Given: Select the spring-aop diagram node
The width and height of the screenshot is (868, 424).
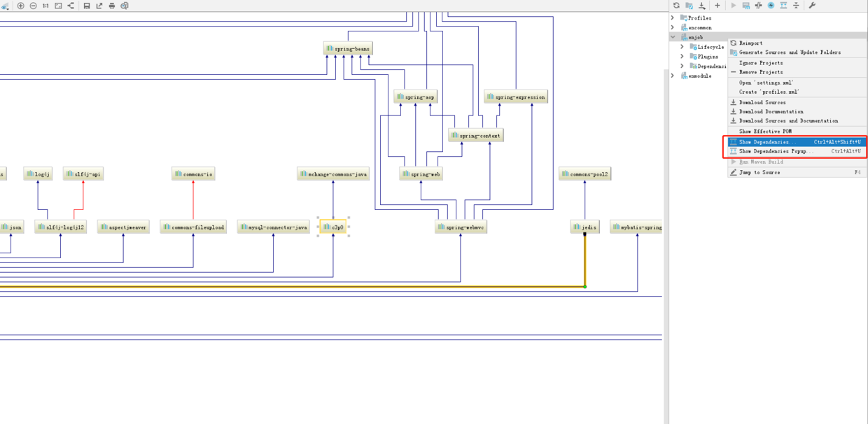Looking at the screenshot, I should 416,97.
